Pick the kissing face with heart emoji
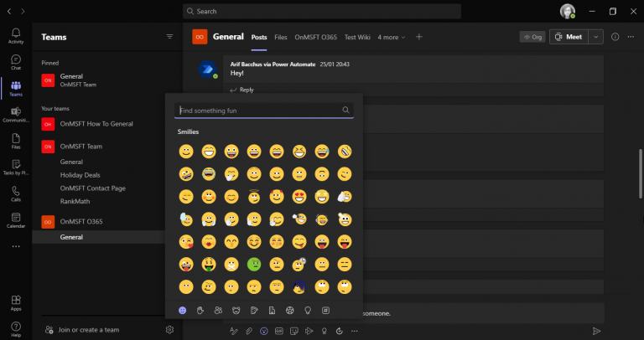644x340 pixels. click(x=186, y=242)
